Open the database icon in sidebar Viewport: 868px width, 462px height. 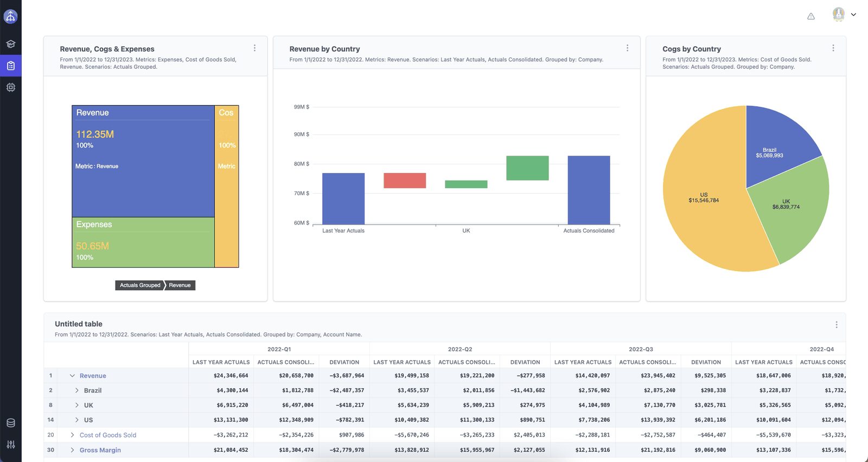[10, 423]
